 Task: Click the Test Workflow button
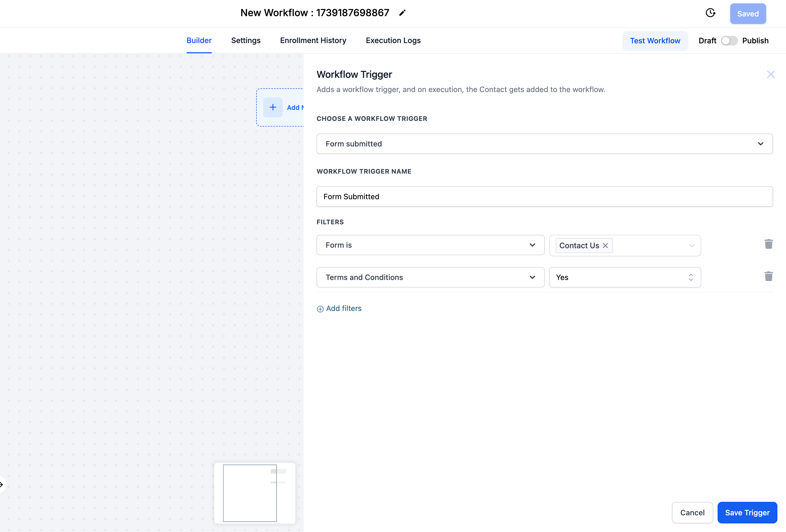(655, 41)
